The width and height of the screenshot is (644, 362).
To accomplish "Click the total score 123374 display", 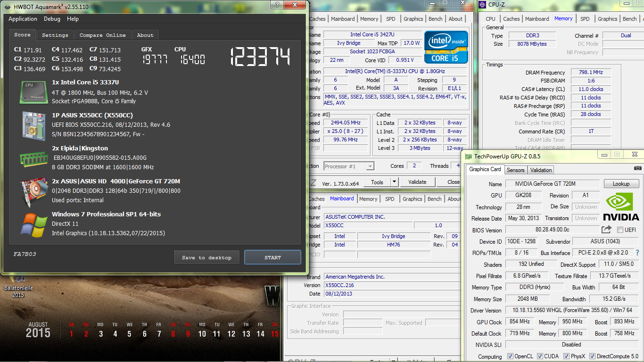I will click(x=260, y=57).
